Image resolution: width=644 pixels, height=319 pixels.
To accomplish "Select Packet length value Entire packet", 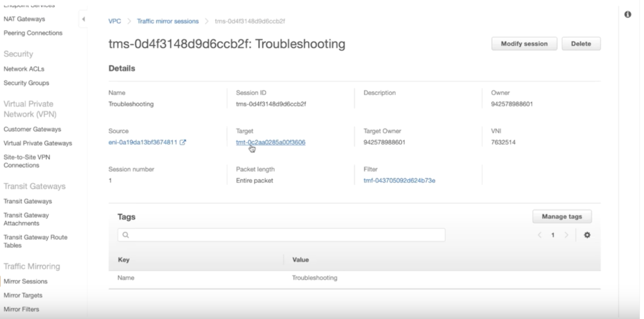I will (x=254, y=181).
